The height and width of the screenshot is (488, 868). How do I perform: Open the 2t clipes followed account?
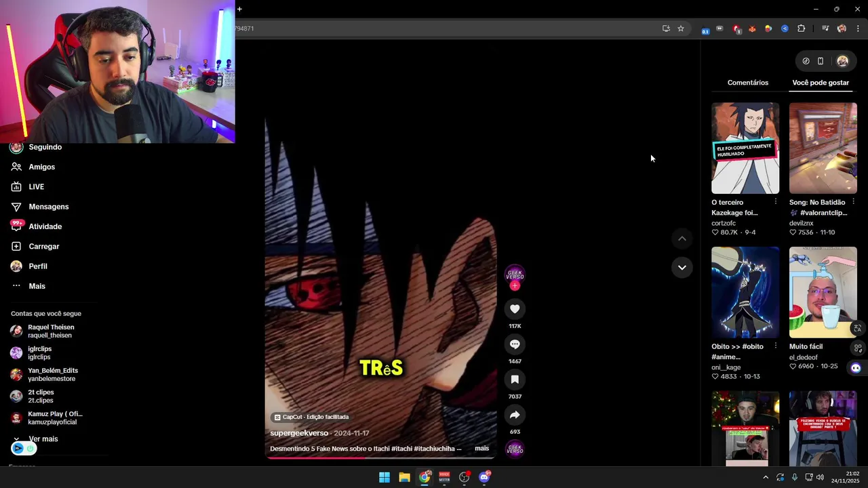pos(33,396)
